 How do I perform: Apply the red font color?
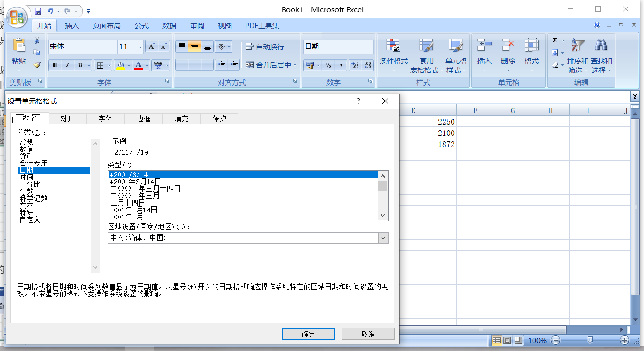tap(138, 65)
